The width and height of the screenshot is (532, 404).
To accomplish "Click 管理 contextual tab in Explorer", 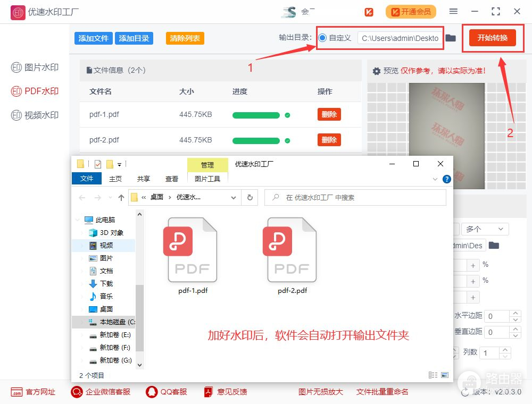I will [x=207, y=165].
